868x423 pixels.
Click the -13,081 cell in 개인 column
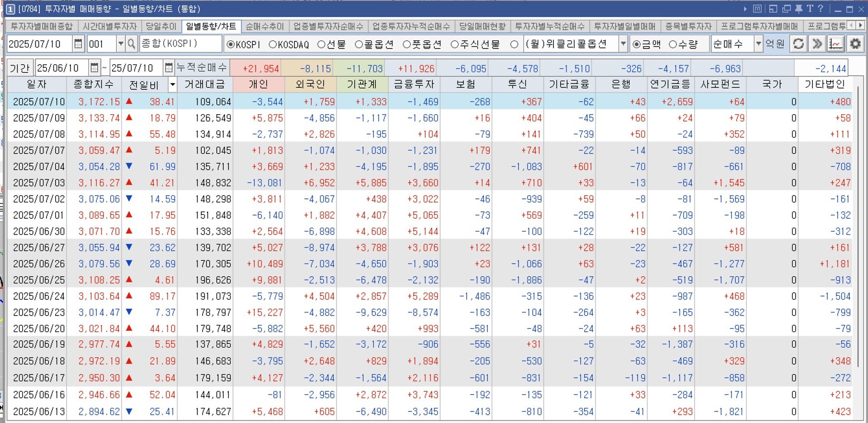tap(264, 183)
